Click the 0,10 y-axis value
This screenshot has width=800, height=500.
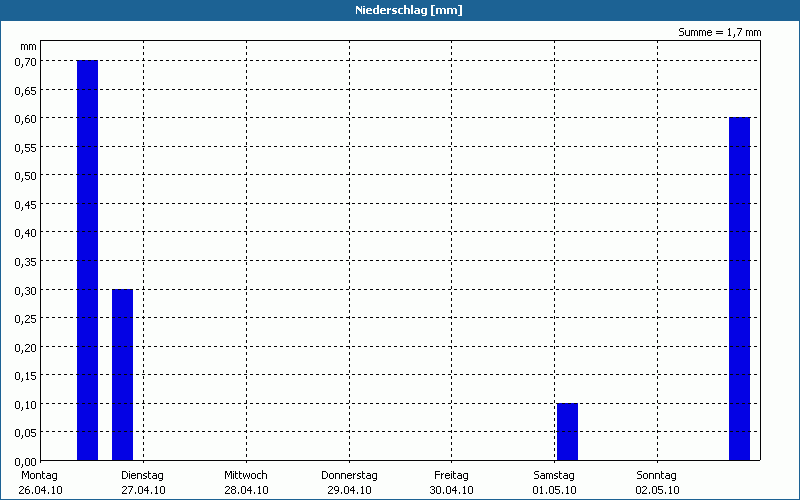26,405
